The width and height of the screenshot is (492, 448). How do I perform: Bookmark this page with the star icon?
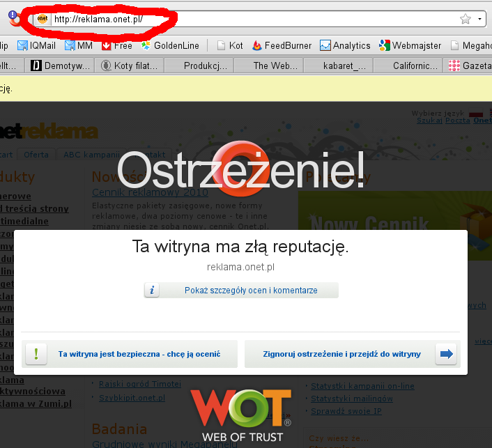(466, 19)
